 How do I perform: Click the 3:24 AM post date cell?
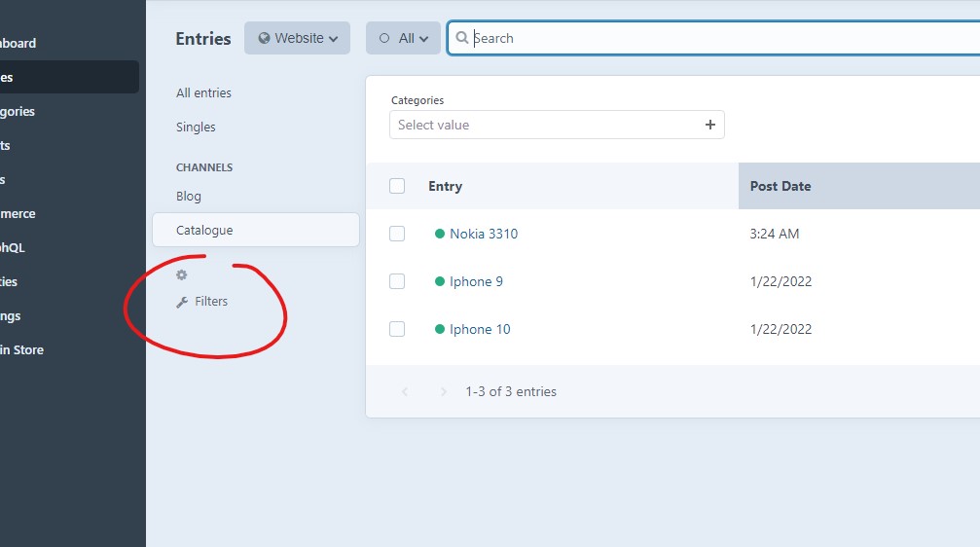775,234
